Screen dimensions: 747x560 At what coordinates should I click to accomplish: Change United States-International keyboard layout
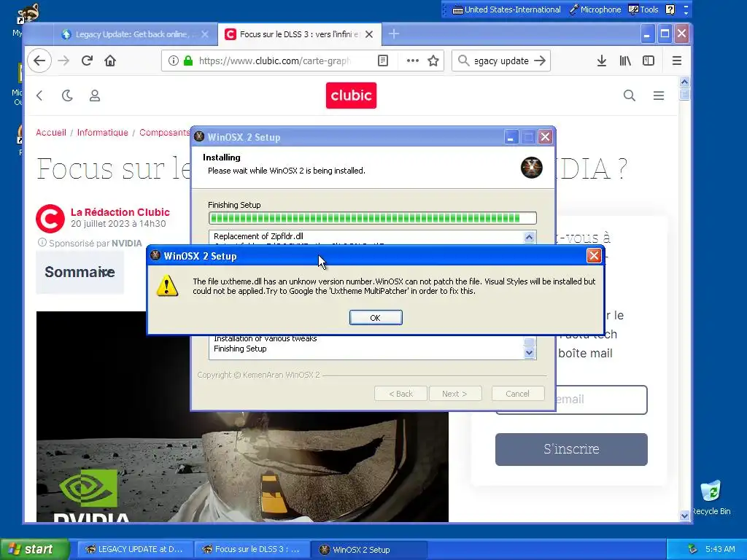(x=506, y=9)
